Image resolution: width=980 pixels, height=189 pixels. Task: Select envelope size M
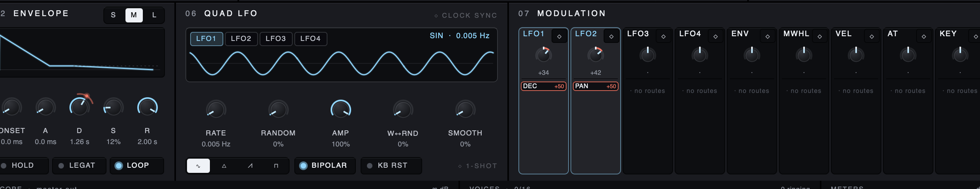pos(134,15)
